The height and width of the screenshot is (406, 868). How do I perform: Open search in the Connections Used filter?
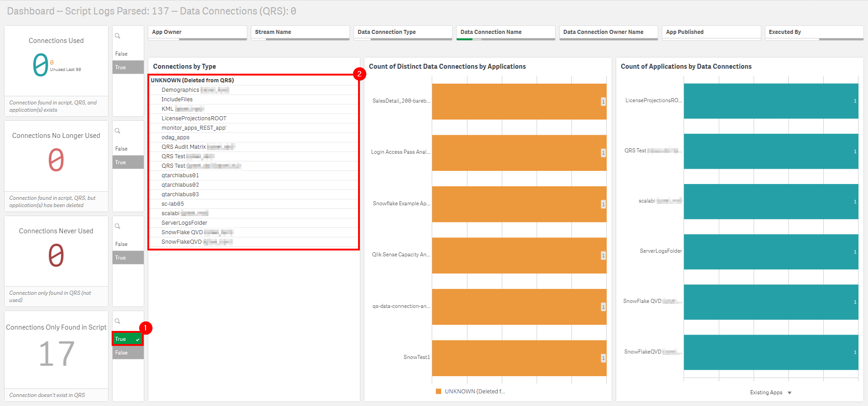tap(118, 36)
